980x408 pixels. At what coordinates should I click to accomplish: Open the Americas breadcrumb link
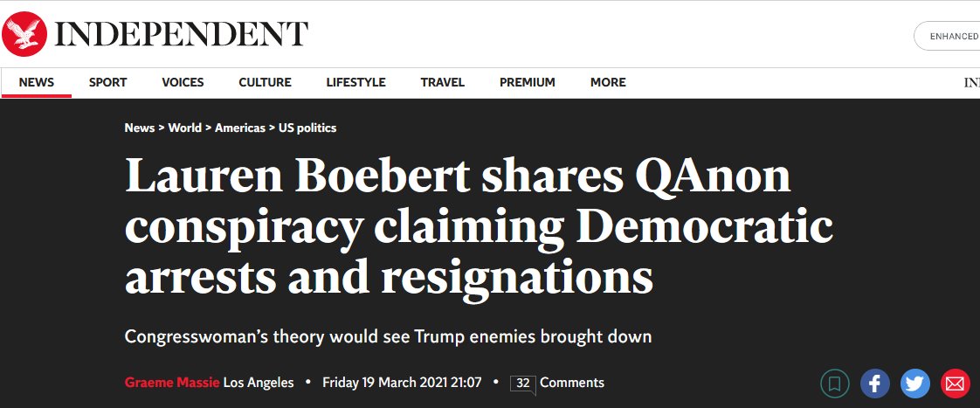coord(240,128)
